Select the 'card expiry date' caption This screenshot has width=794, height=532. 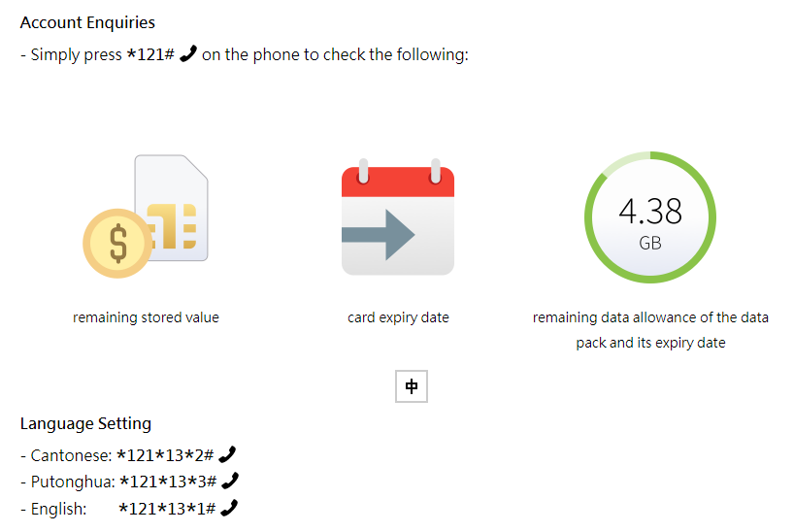398,317
